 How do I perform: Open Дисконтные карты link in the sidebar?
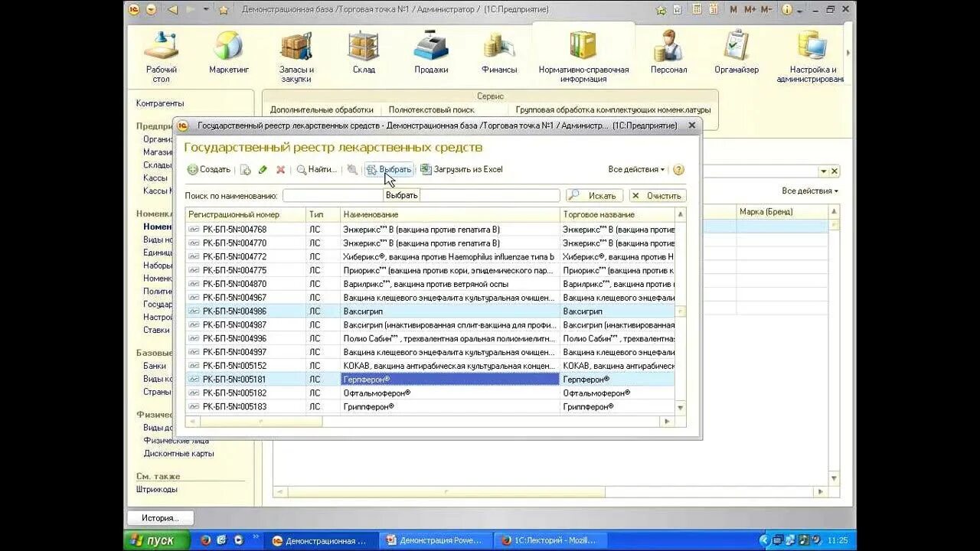[178, 454]
